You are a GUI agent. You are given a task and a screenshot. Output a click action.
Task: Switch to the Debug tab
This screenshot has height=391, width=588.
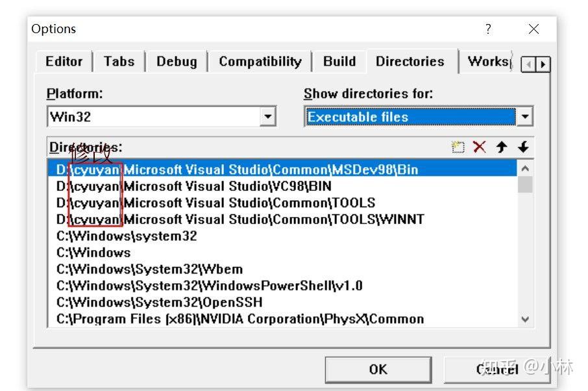tap(177, 62)
